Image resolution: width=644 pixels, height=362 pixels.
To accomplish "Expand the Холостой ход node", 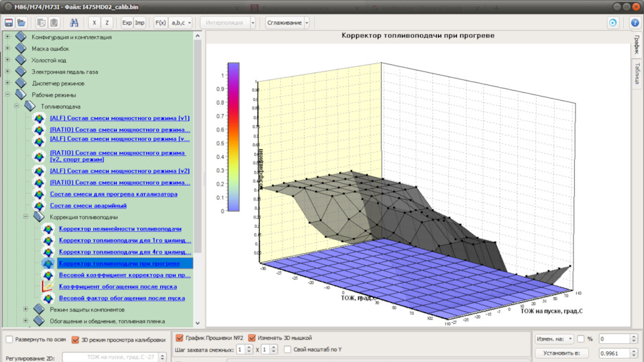I will pyautogui.click(x=7, y=60).
